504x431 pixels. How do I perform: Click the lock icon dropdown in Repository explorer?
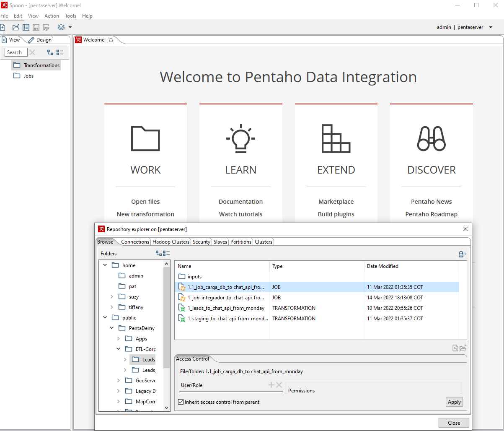pyautogui.click(x=462, y=254)
